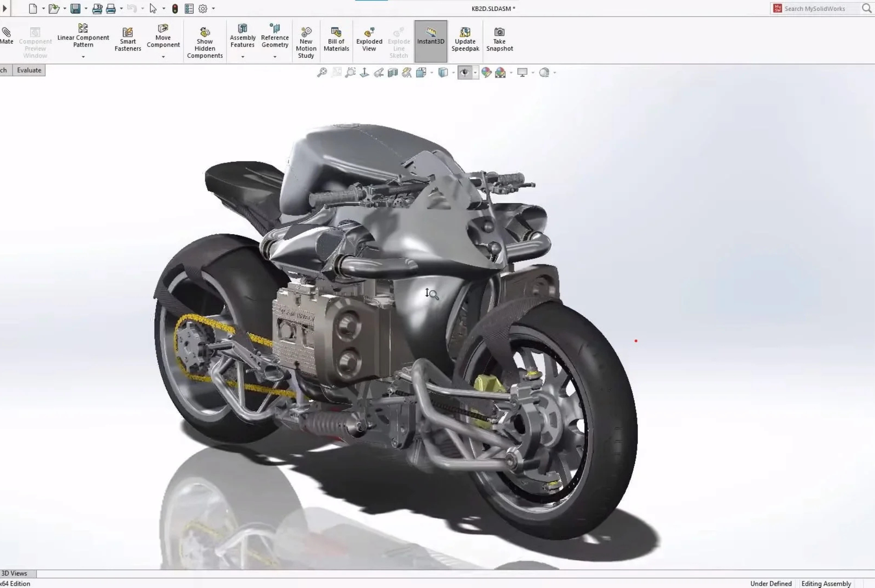Click the Edit Appearance color ball
This screenshot has width=875, height=588.
tap(486, 72)
